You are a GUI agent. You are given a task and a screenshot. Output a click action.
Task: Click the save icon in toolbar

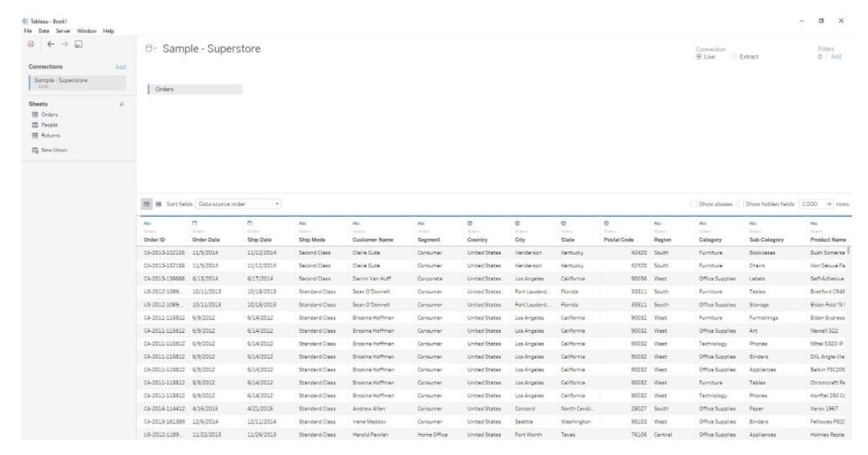[x=79, y=44]
